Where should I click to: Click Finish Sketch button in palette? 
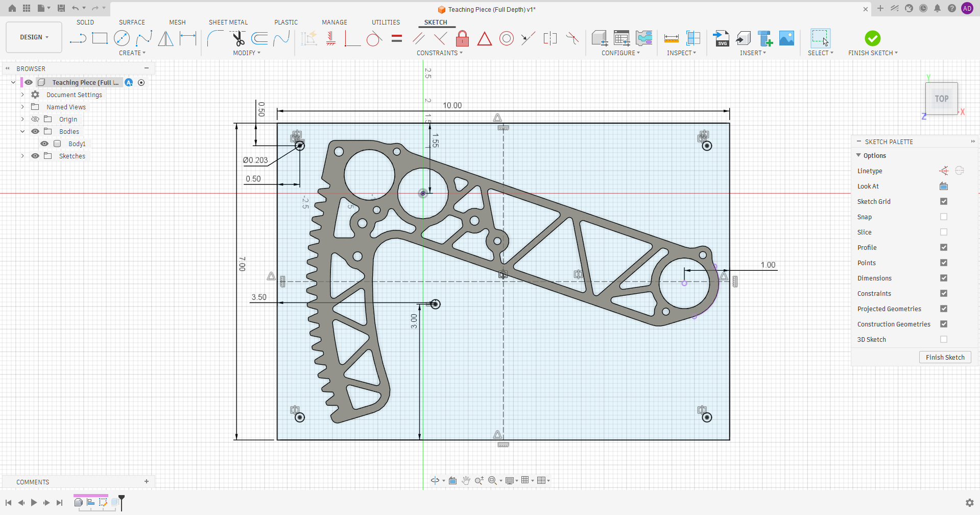coord(945,357)
